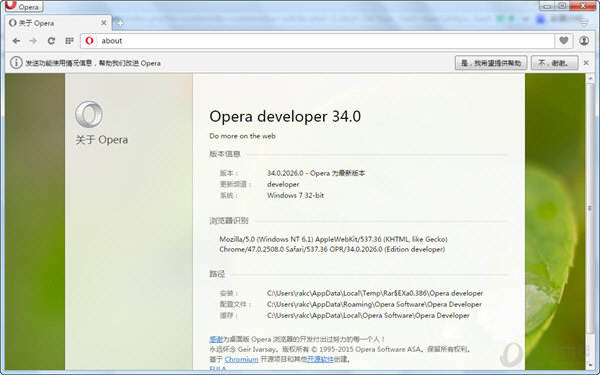Click the Windows 7 32-bit system value
600x375 pixels.
coord(295,195)
